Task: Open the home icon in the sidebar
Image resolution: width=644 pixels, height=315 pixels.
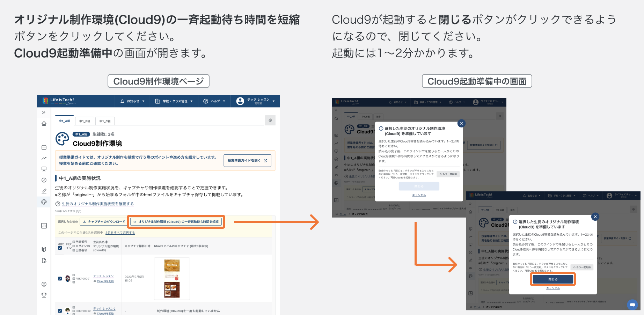Action: [x=44, y=124]
